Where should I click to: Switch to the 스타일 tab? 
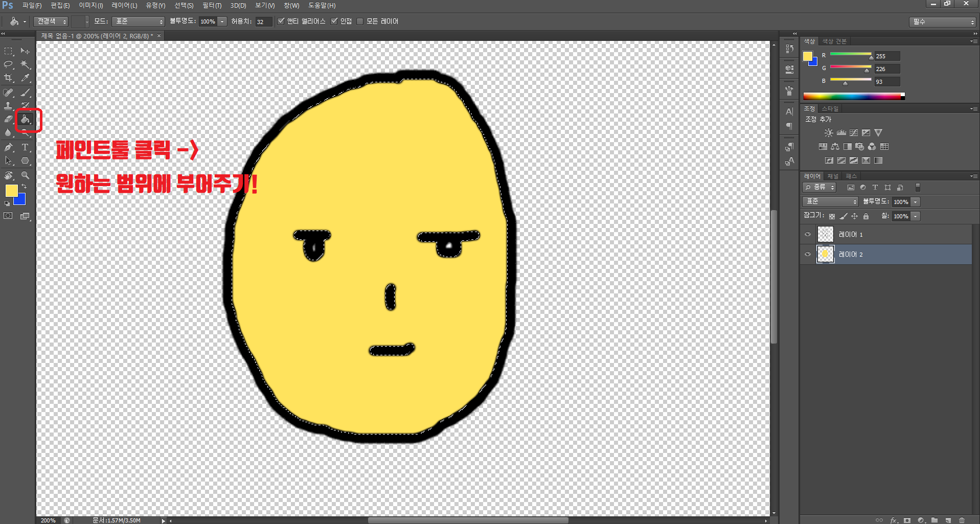(x=830, y=108)
